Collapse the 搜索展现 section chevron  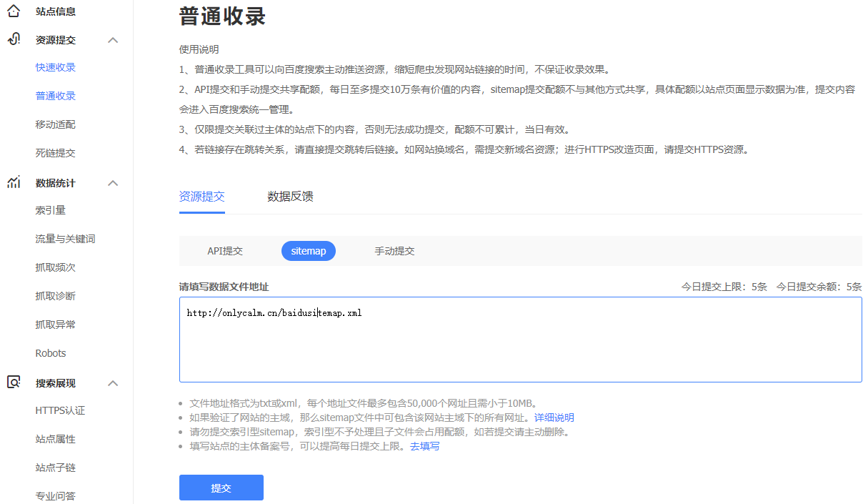(113, 383)
